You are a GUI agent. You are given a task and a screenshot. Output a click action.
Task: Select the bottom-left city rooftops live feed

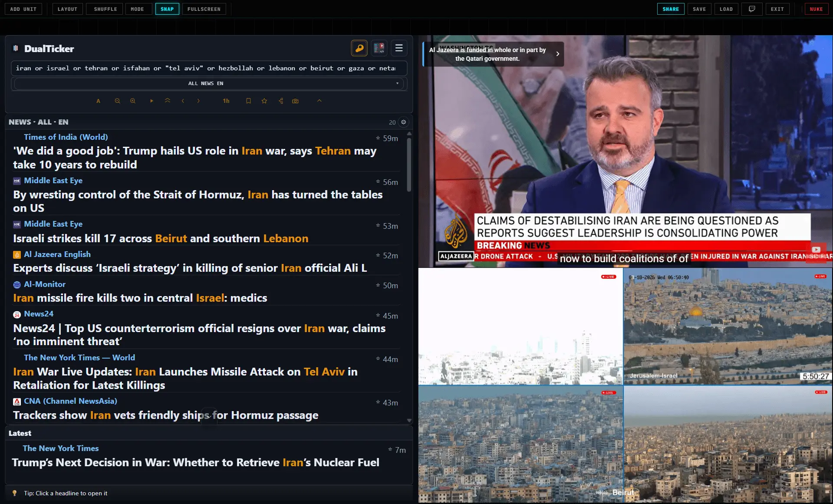(520, 444)
